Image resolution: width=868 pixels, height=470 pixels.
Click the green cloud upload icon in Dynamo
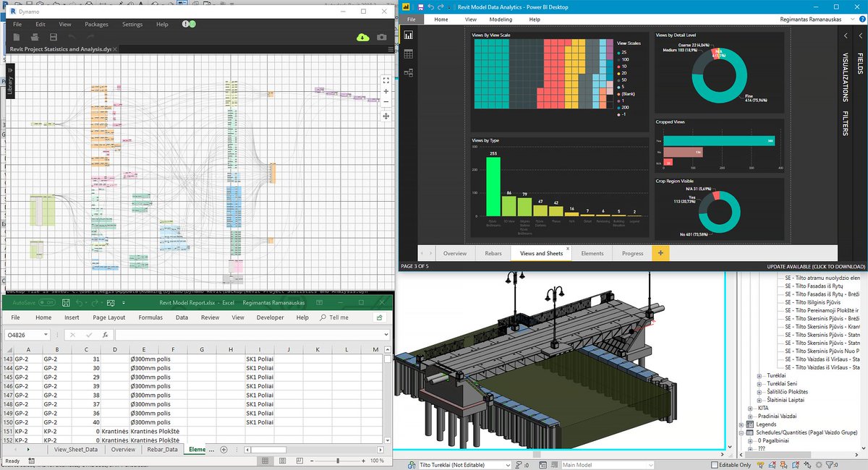click(x=363, y=37)
